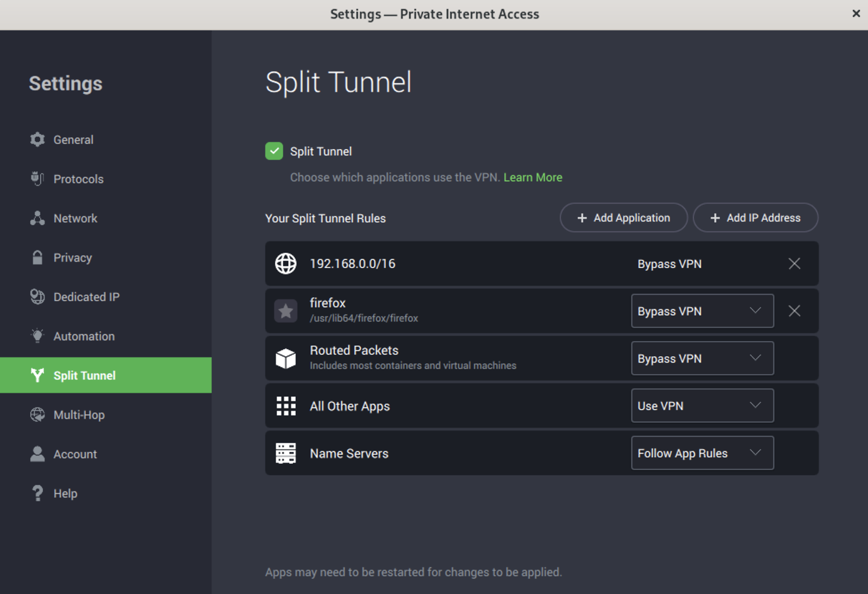Open Name Servers Follow App Rules dropdown
Viewport: 868px width, 594px height.
[702, 453]
